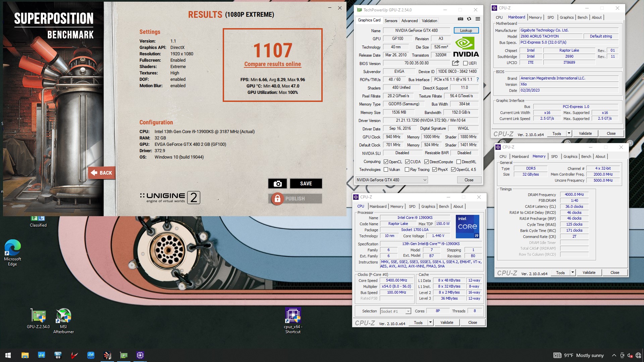
Task: Switch to Validation tab in GPU-Z
Action: (x=429, y=21)
